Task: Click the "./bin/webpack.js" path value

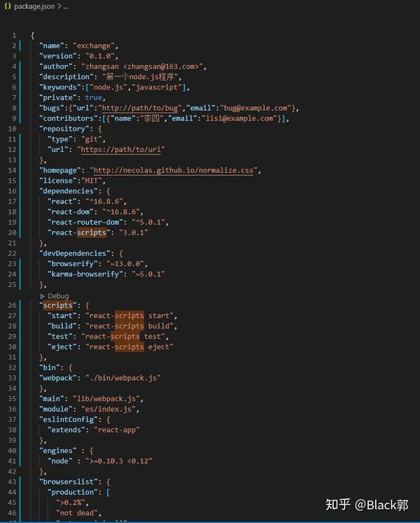Action: (x=123, y=378)
